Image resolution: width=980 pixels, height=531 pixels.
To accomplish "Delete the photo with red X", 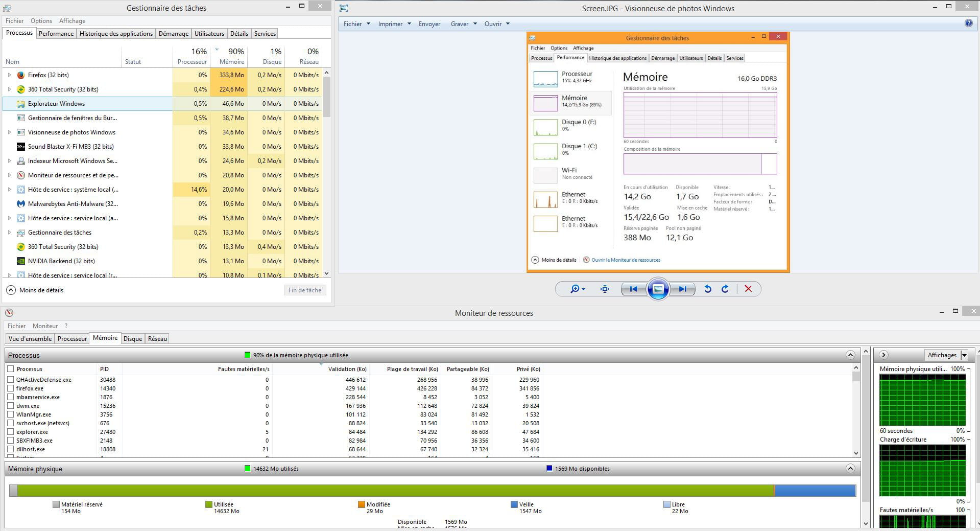I will (x=748, y=289).
